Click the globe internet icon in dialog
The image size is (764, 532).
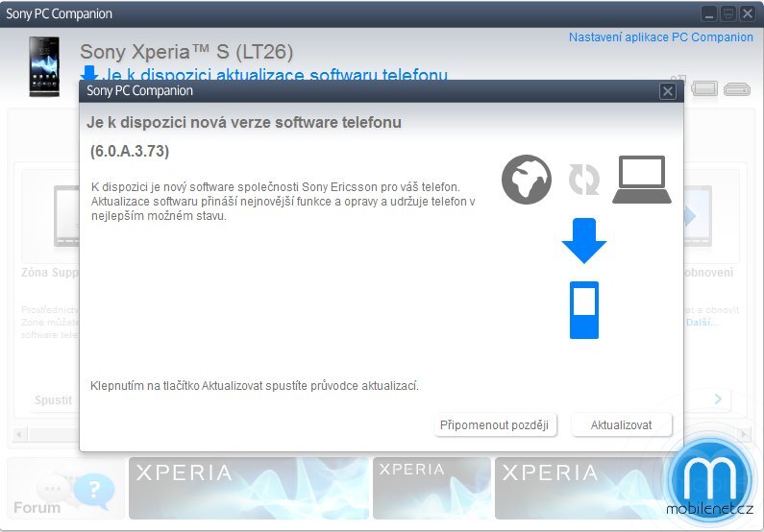[x=527, y=180]
